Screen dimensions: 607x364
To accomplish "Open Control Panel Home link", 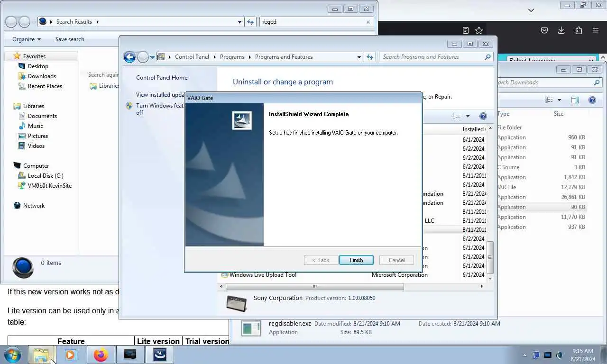I will tap(162, 78).
